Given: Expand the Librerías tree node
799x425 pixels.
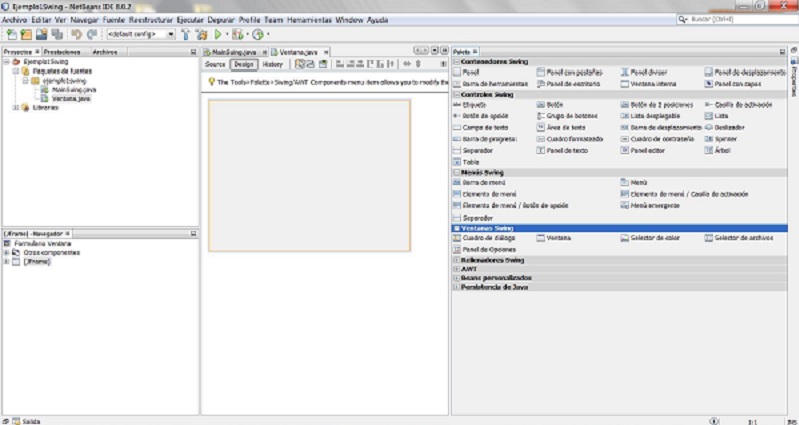Looking at the screenshot, I should pos(14,107).
